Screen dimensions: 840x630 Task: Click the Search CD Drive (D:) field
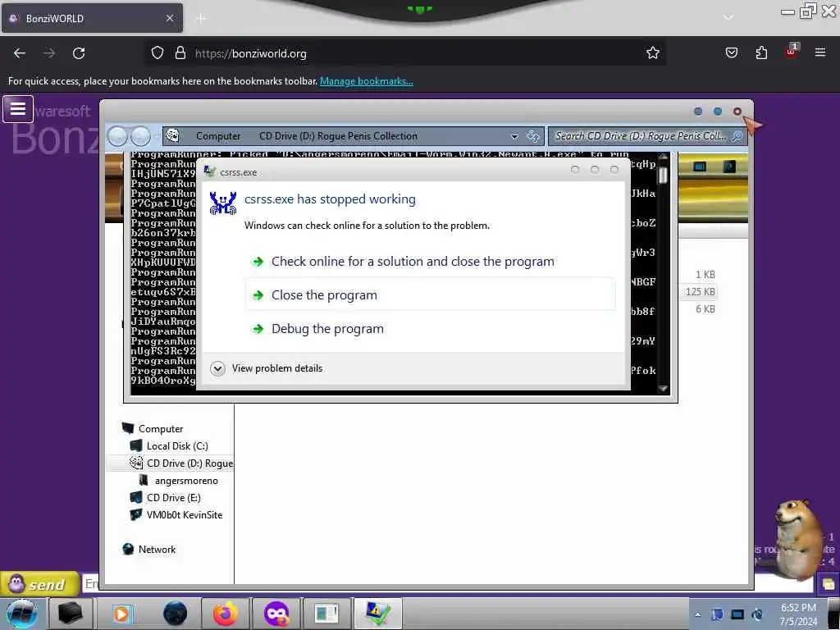641,136
